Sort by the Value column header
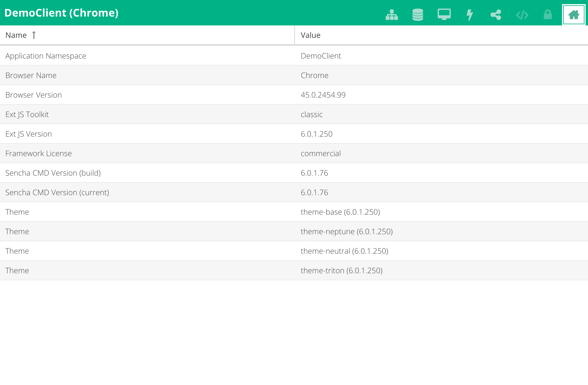 [441, 35]
